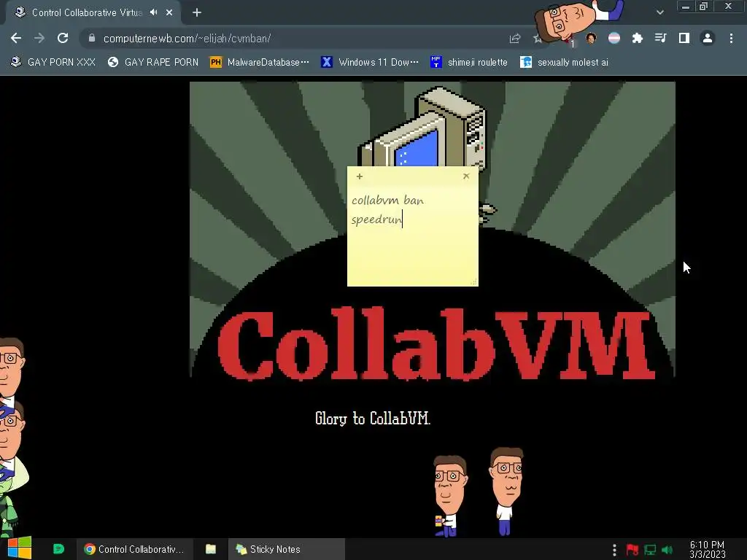Reload the current page
747x560 pixels.
pyautogui.click(x=63, y=38)
